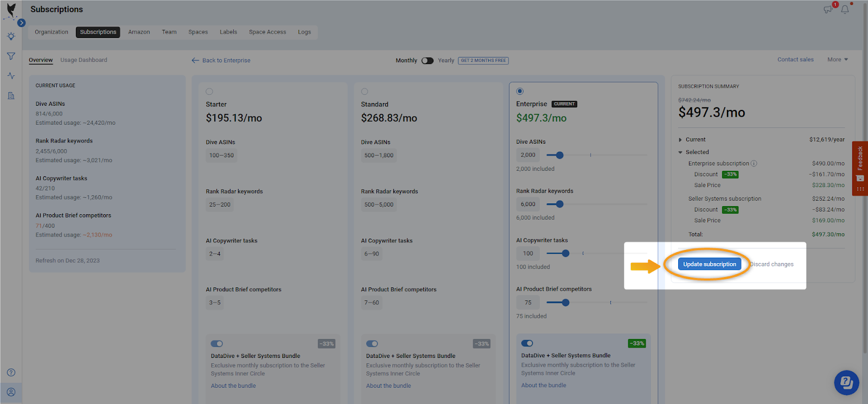868x404 pixels.
Task: Toggle the Starter plan Seller Systems Bundle switch
Action: click(x=217, y=343)
